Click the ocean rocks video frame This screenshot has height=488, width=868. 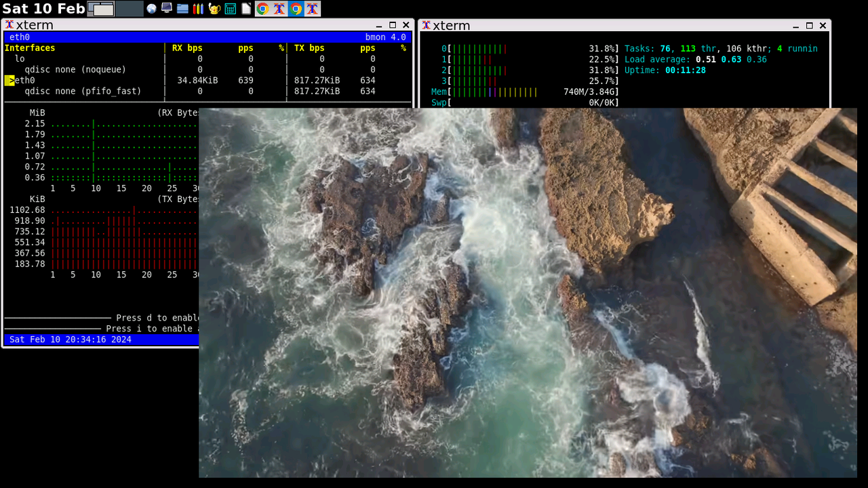[528, 293]
